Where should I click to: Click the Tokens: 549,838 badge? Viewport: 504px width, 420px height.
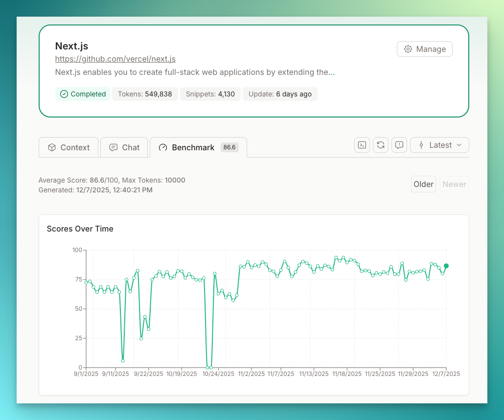(x=145, y=94)
